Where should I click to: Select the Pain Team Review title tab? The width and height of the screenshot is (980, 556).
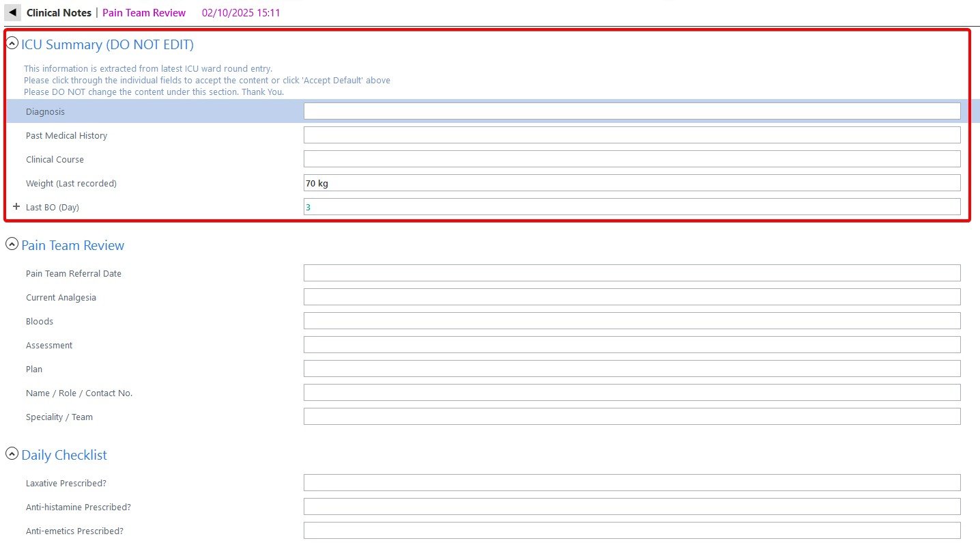(x=144, y=13)
